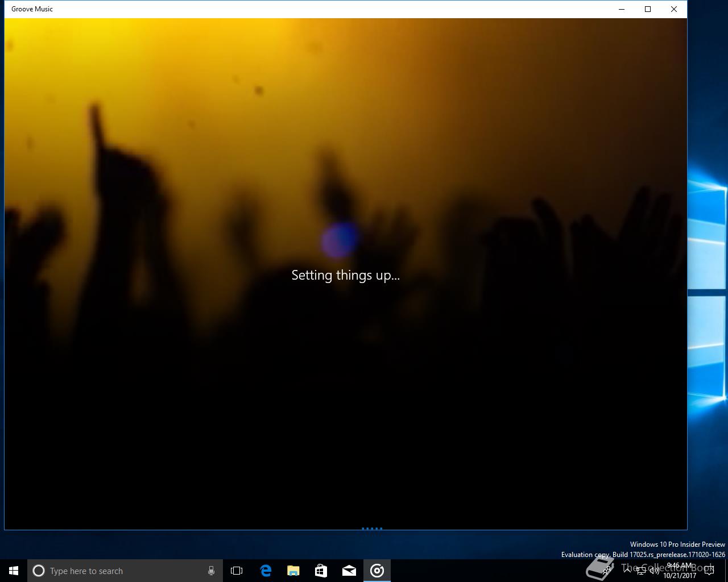Show hidden system tray icons
The image size is (728, 582).
click(x=627, y=571)
